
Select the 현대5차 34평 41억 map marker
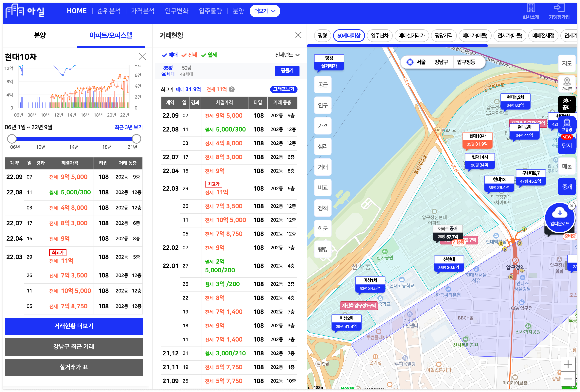[524, 131]
